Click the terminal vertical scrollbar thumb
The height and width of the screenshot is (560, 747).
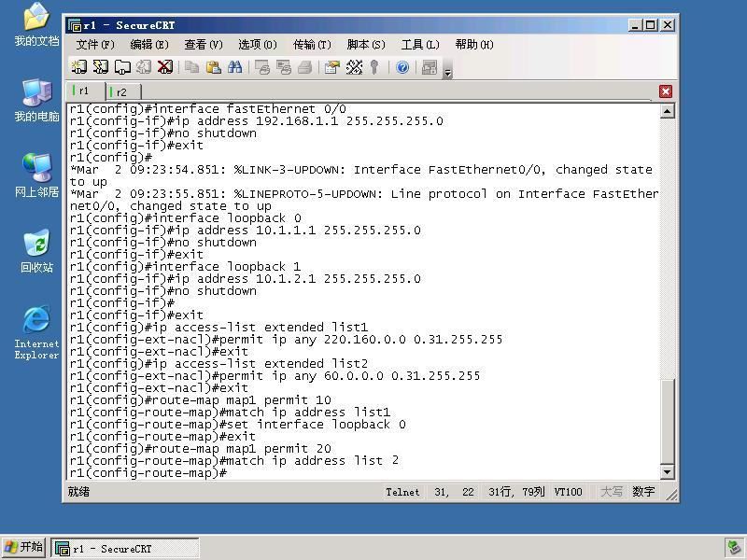pos(668,422)
